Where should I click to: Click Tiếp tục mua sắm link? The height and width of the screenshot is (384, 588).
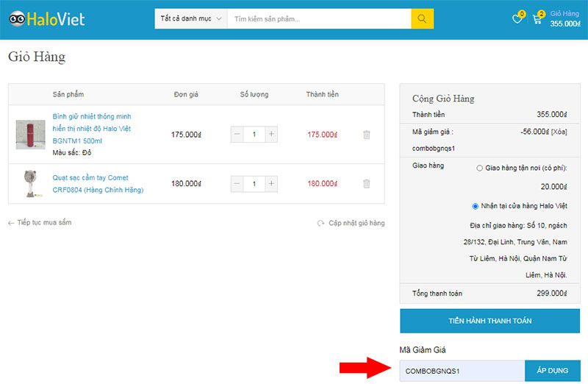pyautogui.click(x=44, y=223)
